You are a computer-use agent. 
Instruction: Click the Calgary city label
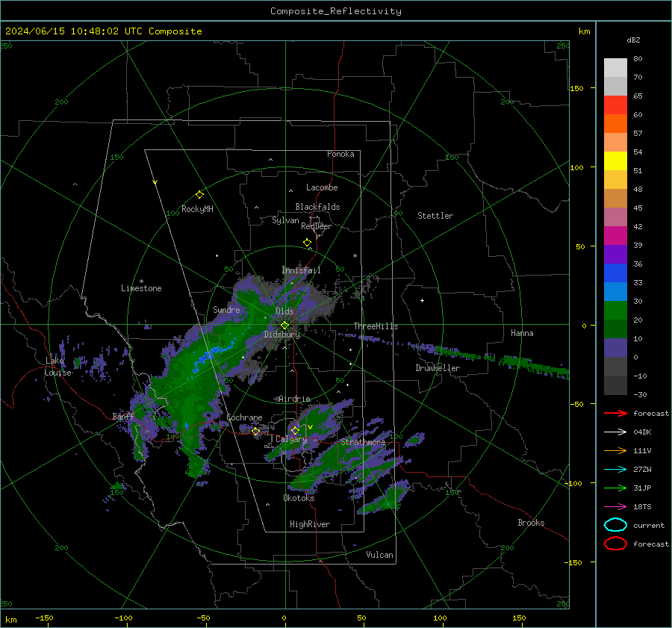point(291,439)
